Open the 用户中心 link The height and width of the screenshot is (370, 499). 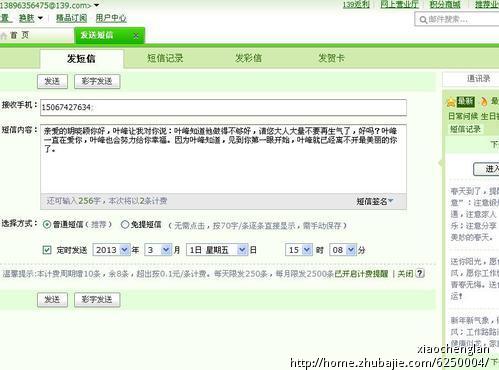coord(111,18)
